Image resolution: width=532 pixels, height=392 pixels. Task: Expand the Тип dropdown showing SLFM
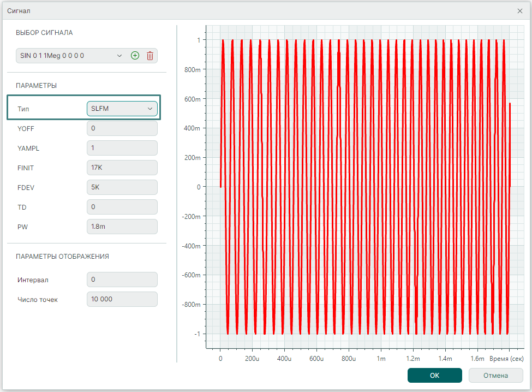click(x=122, y=109)
